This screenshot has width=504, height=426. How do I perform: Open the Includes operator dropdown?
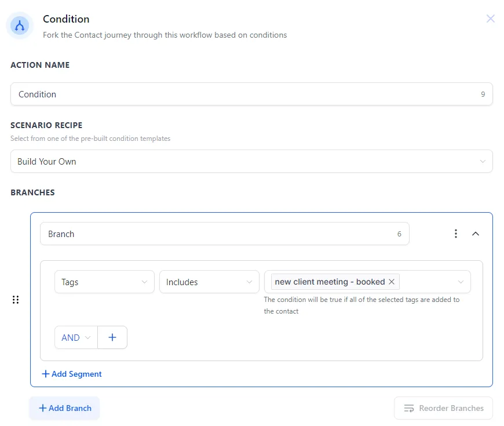pos(209,282)
